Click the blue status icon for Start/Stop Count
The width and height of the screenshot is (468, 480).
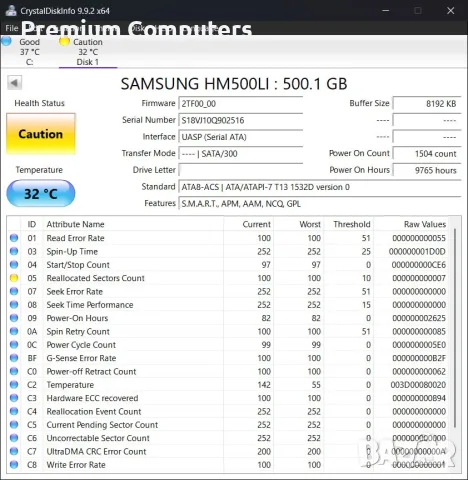pos(14,264)
